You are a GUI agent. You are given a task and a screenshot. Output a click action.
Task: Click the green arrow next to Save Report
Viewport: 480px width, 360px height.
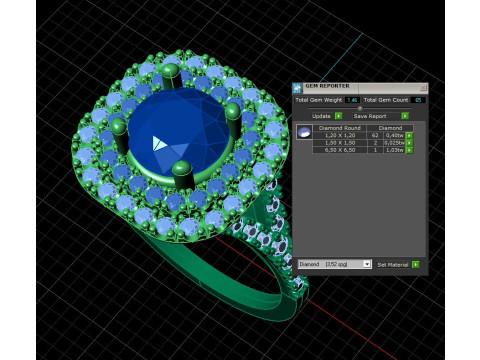(405, 116)
